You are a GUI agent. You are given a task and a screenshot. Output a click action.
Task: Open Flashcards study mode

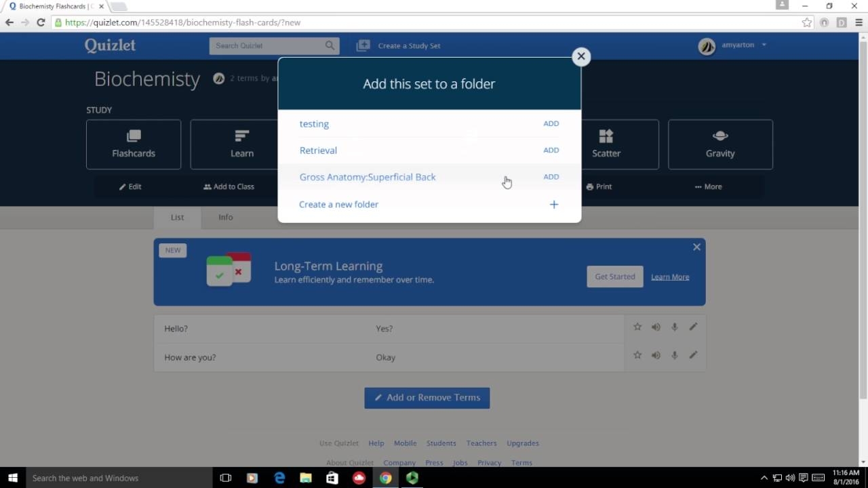click(x=134, y=144)
